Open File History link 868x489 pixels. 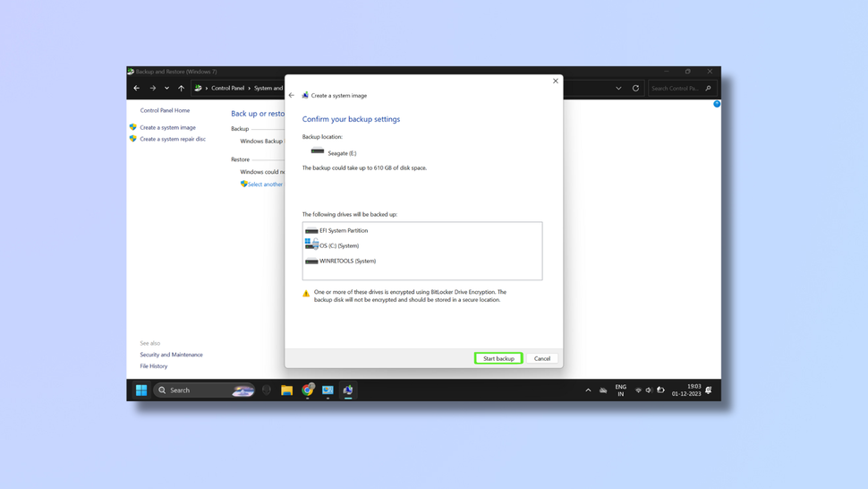[x=153, y=366]
